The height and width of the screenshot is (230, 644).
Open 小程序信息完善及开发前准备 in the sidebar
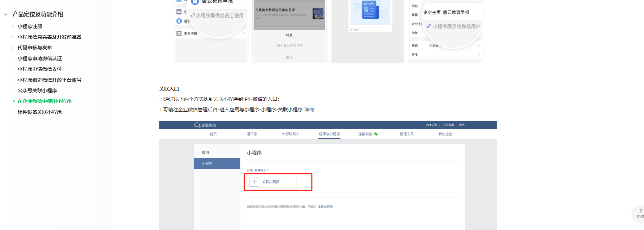50,37
